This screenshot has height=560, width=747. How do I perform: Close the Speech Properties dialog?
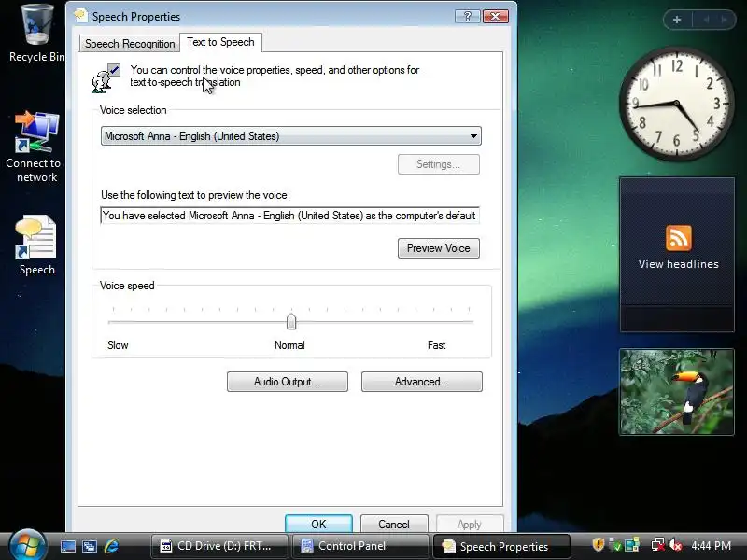pyautogui.click(x=496, y=17)
